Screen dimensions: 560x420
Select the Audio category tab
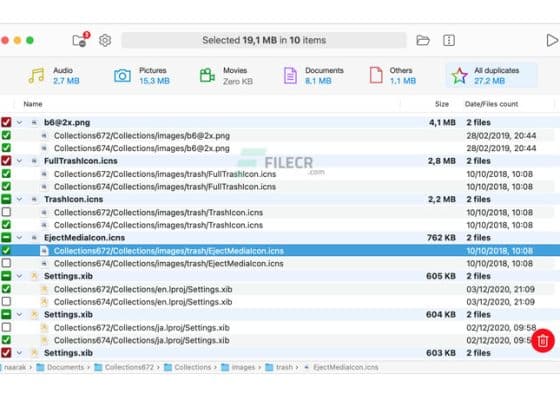(x=54, y=75)
